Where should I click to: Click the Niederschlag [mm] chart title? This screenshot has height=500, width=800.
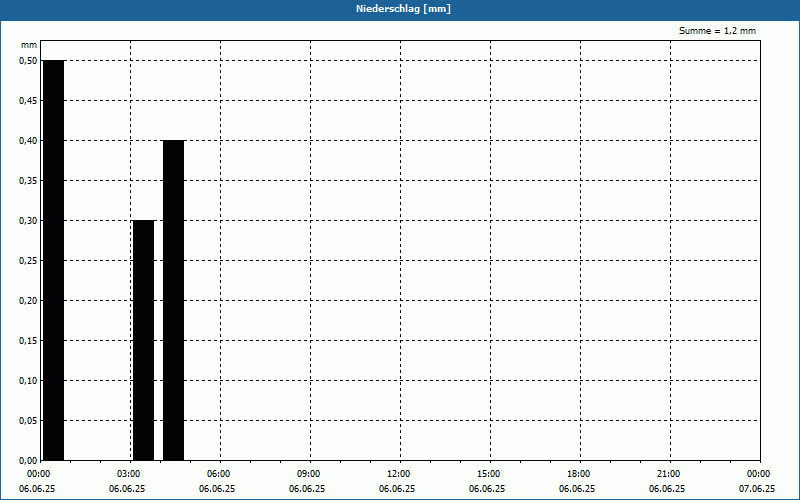(x=403, y=9)
